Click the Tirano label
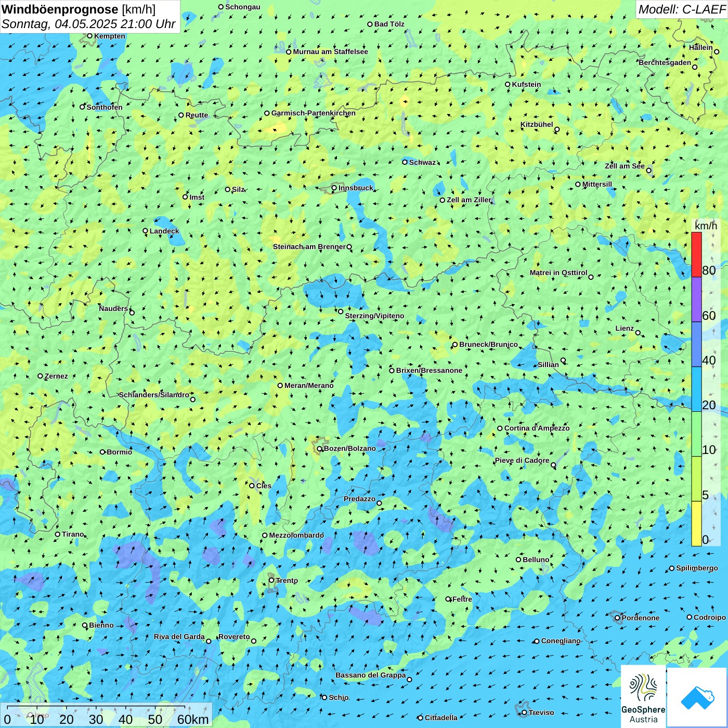The width and height of the screenshot is (728, 728). click(x=73, y=534)
